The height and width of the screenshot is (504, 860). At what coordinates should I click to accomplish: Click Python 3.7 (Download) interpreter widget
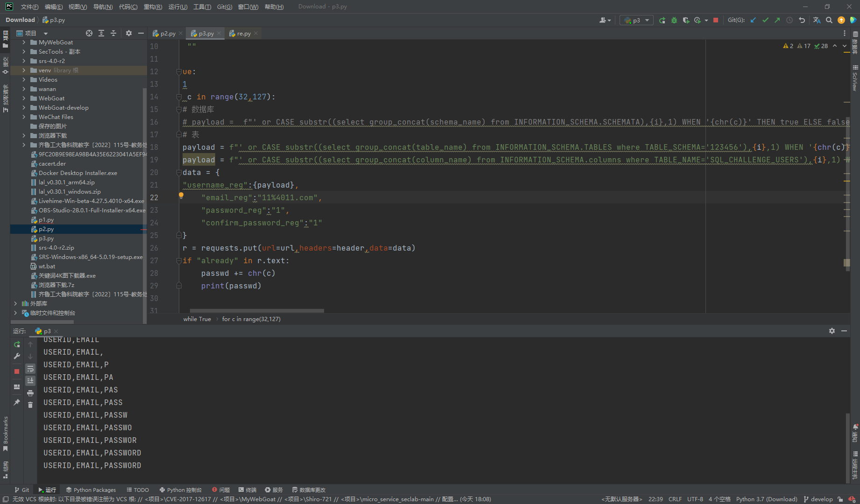click(767, 499)
